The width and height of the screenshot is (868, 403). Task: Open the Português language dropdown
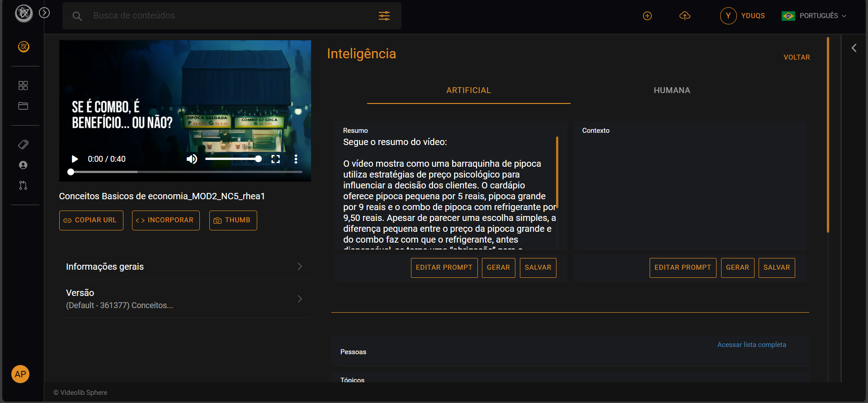pyautogui.click(x=814, y=16)
